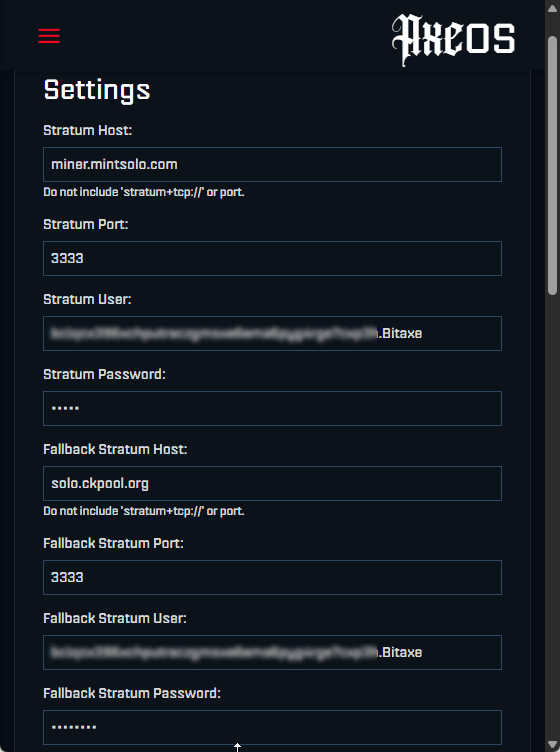Click into the Stratum Port field
Image resolution: width=560 pixels, height=752 pixels.
(272, 258)
